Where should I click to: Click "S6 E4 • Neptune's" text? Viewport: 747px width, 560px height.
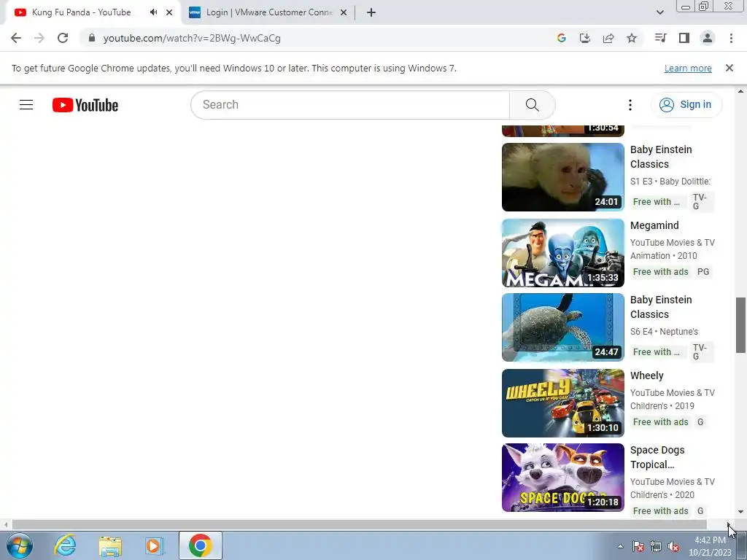(x=664, y=332)
